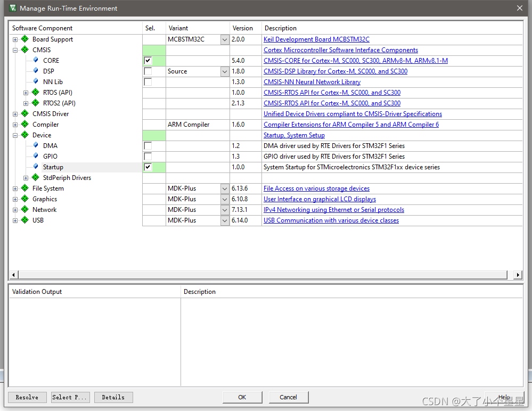Screen dimensions: 532x411
Task: Open the Startup, System Setup link
Action: coord(294,135)
